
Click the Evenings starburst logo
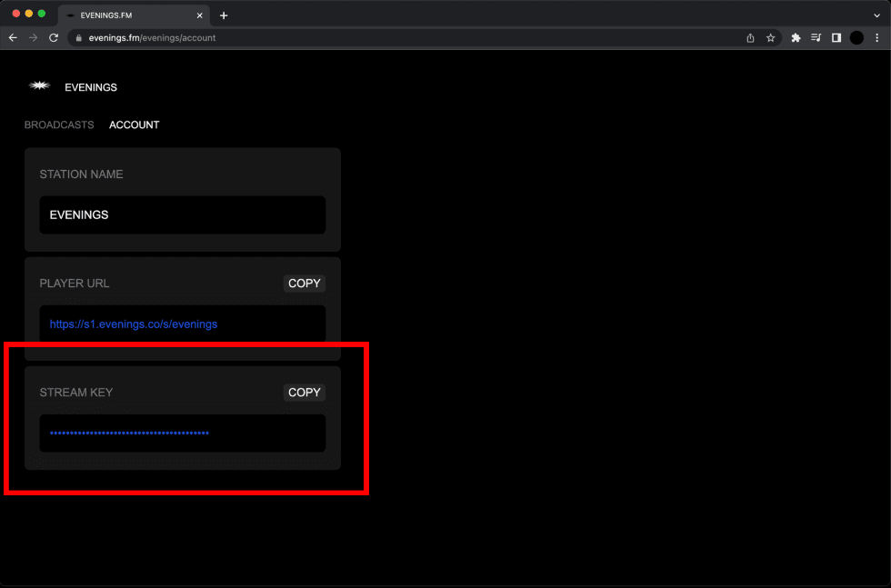(39, 85)
